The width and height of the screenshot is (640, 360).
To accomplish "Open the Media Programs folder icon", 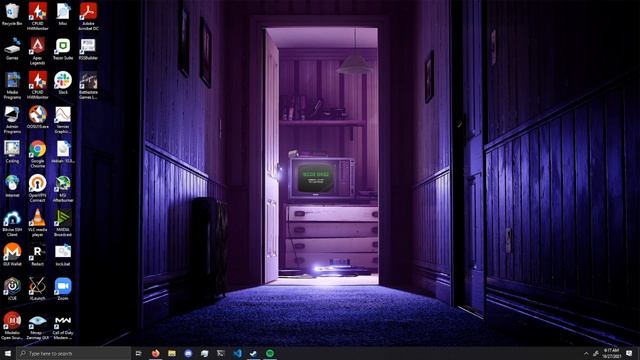I will pyautogui.click(x=12, y=85).
